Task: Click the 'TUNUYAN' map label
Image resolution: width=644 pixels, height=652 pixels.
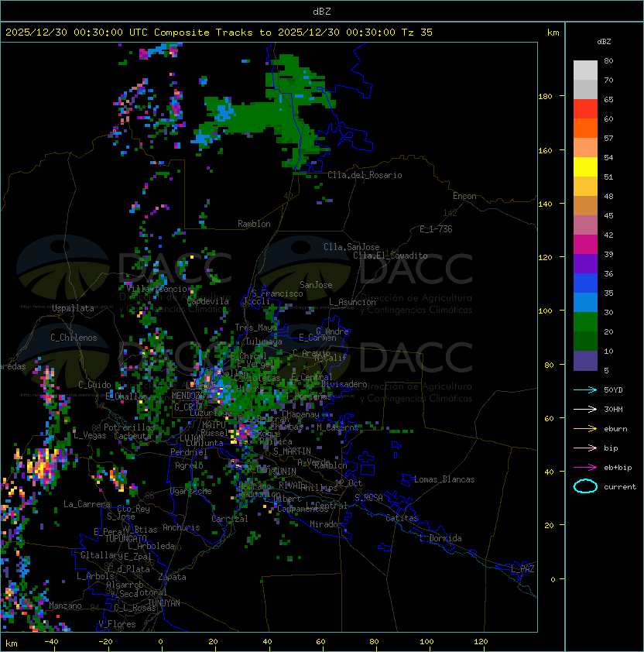Action: point(164,603)
